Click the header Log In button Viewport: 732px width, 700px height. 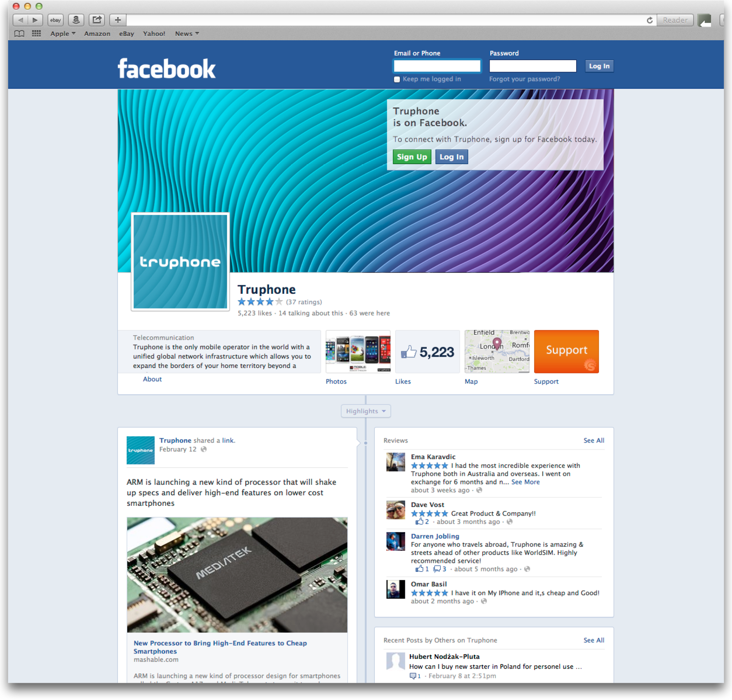599,66
